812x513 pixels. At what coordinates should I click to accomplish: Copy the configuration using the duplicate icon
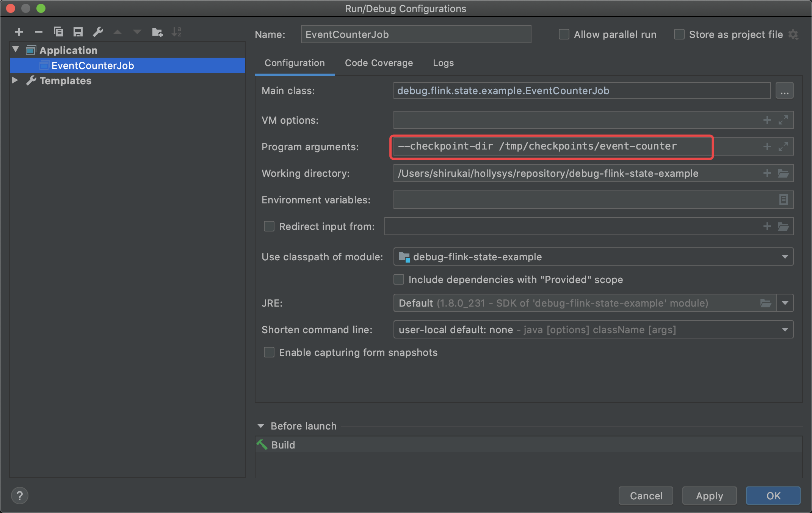point(58,32)
